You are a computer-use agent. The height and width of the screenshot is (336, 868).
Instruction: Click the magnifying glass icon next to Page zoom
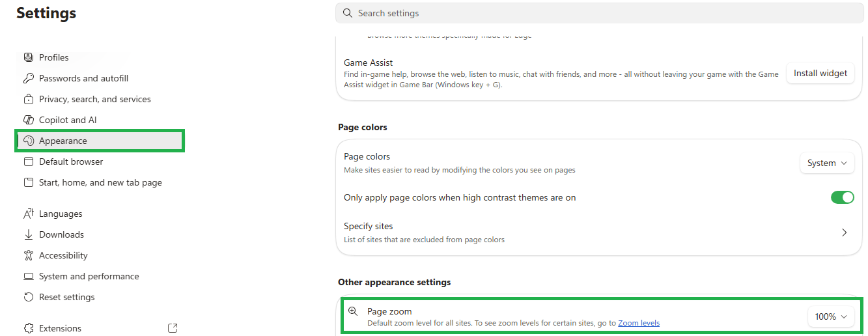coord(353,311)
